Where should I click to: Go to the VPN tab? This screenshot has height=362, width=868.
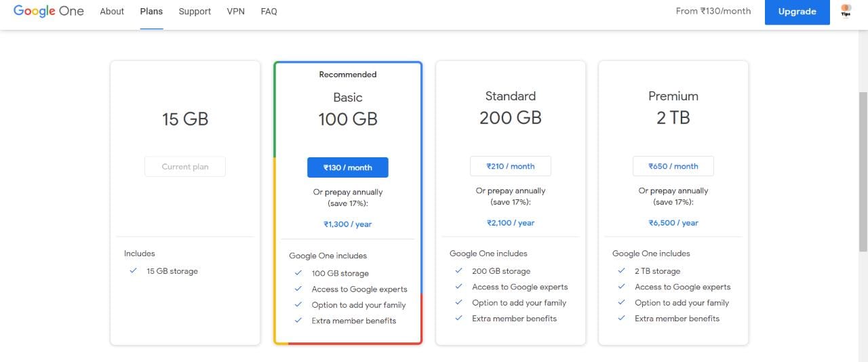(236, 12)
